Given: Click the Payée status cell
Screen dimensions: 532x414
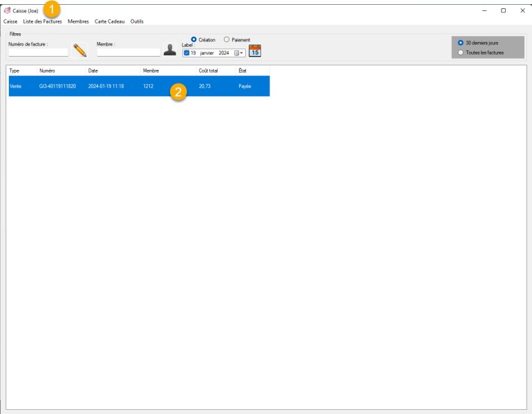Looking at the screenshot, I should click(245, 86).
